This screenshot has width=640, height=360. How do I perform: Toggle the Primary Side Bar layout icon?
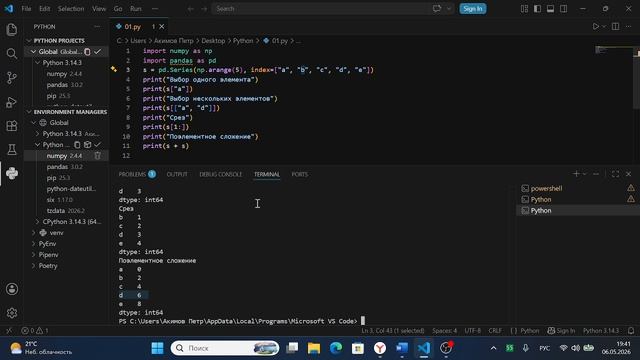[537, 9]
